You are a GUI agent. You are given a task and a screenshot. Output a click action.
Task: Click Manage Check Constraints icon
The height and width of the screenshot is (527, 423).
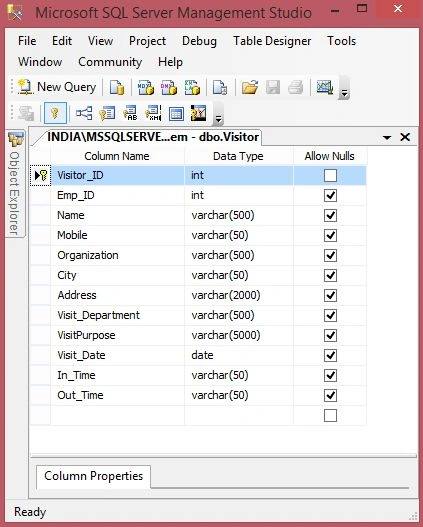176,114
